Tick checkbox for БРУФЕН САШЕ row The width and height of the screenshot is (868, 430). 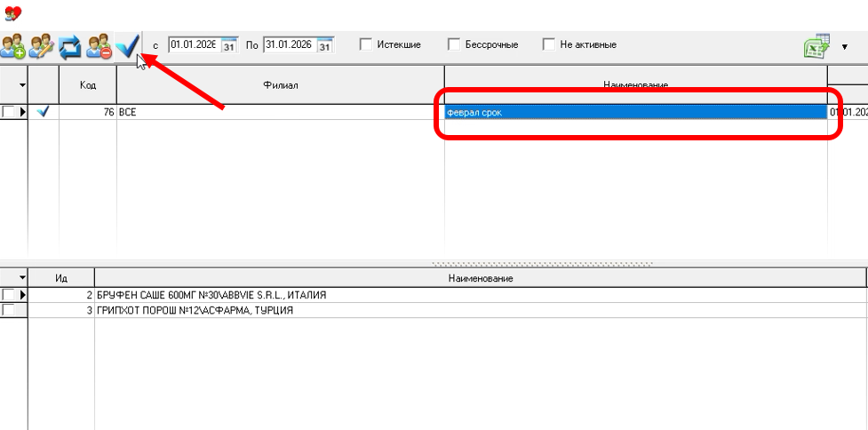coord(8,295)
